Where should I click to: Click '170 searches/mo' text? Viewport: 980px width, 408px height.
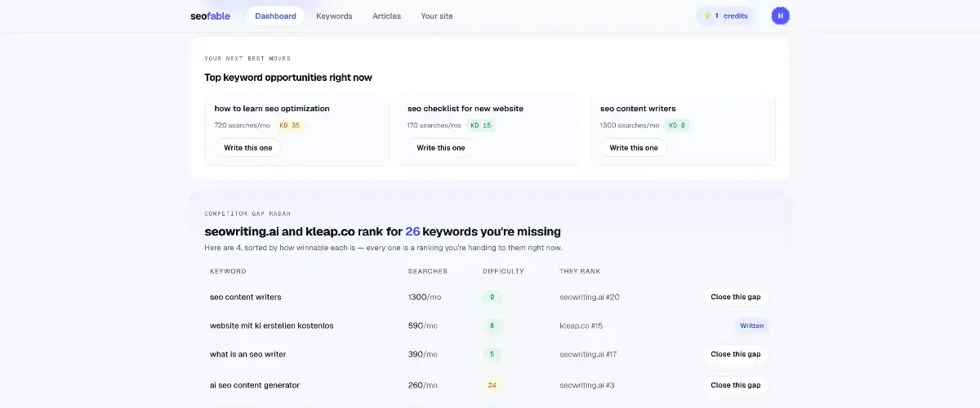[x=435, y=125]
